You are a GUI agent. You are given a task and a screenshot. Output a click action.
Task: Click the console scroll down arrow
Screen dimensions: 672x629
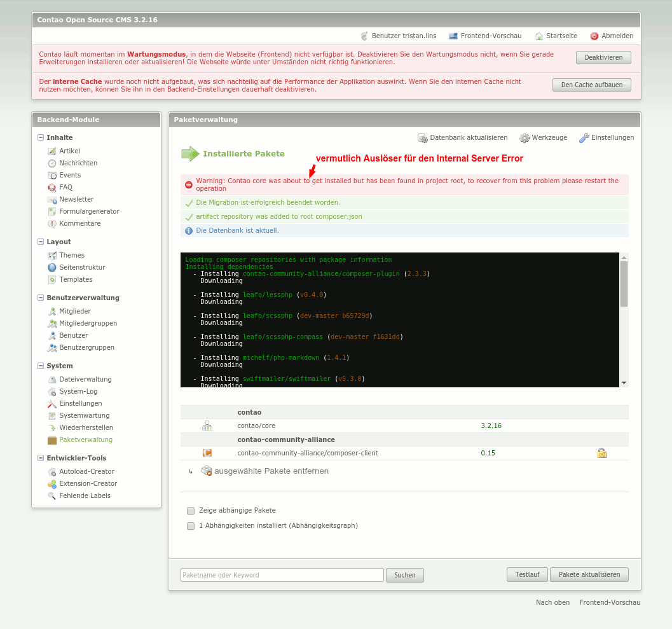pos(624,383)
